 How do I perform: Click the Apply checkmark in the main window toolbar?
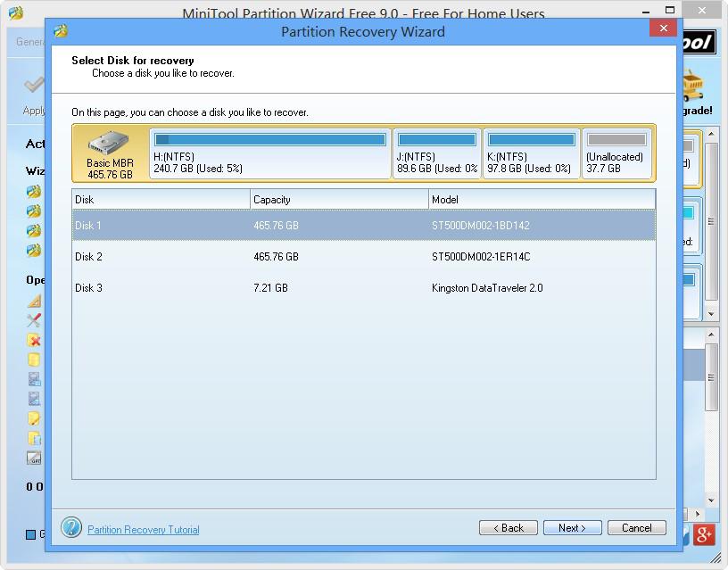pyautogui.click(x=34, y=85)
